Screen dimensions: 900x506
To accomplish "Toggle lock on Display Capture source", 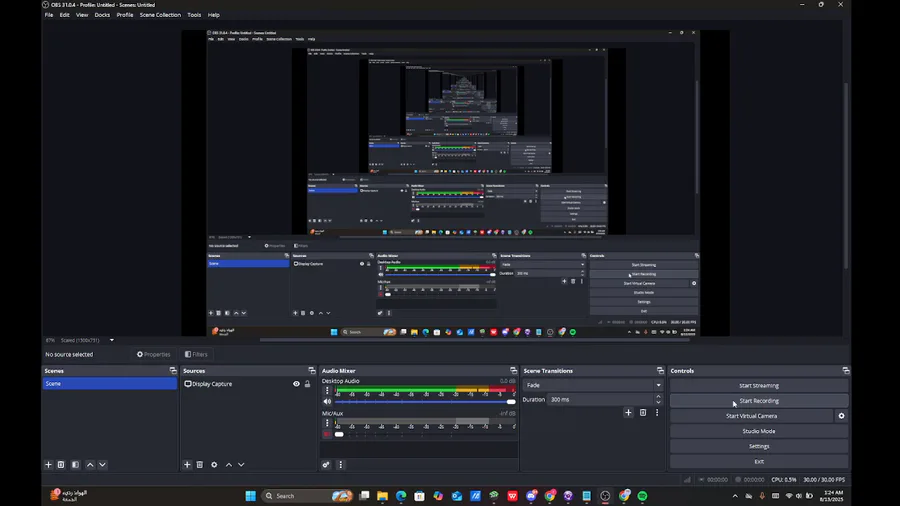I will pyautogui.click(x=307, y=384).
